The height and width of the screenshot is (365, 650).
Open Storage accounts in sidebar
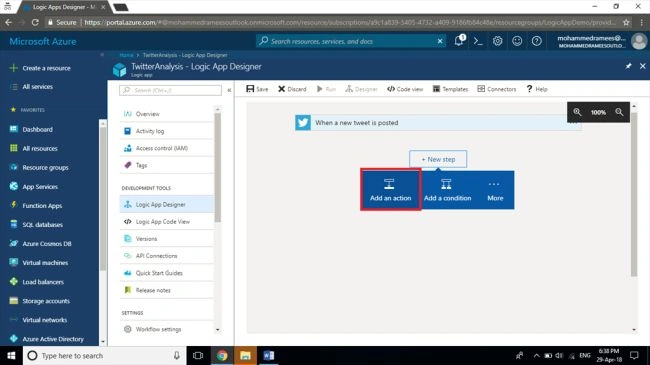pyautogui.click(x=40, y=301)
